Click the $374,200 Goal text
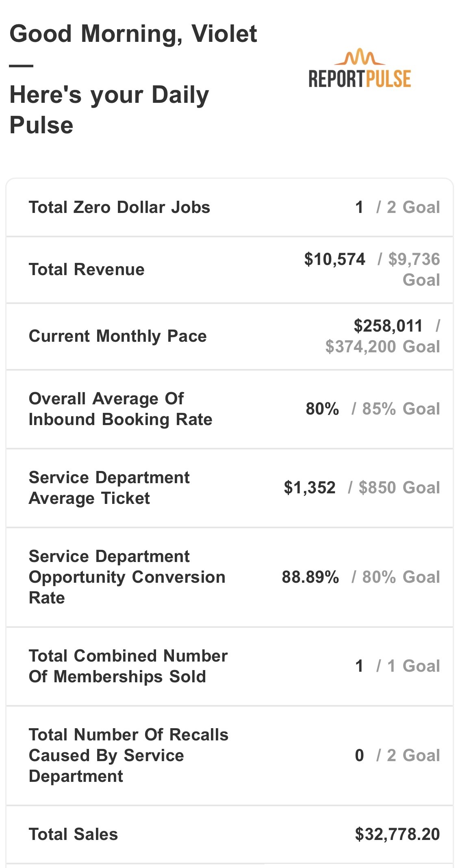Image resolution: width=456 pixels, height=868 pixels. [382, 347]
